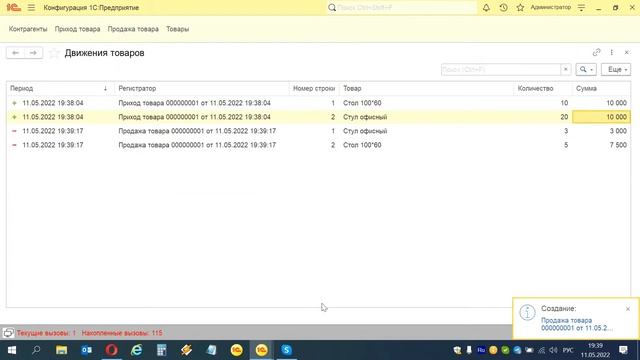Viewport: 640px width, 360px height.
Task: Open the Продажа товара section
Action: 133,29
